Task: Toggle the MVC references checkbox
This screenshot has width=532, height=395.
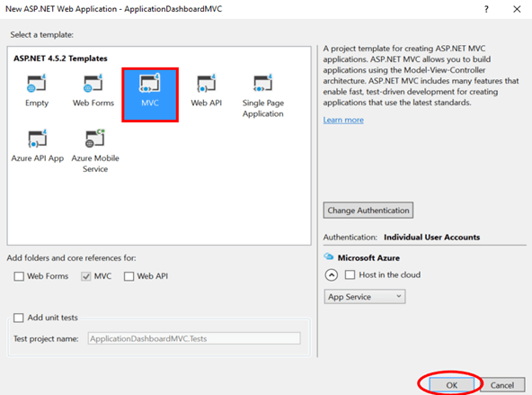Action: coord(86,276)
